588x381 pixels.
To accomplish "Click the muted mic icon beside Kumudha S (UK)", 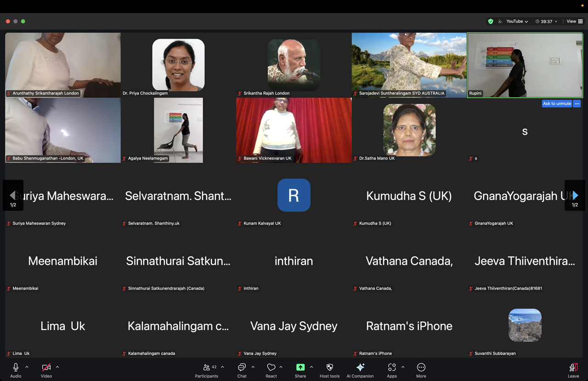I will click(356, 223).
